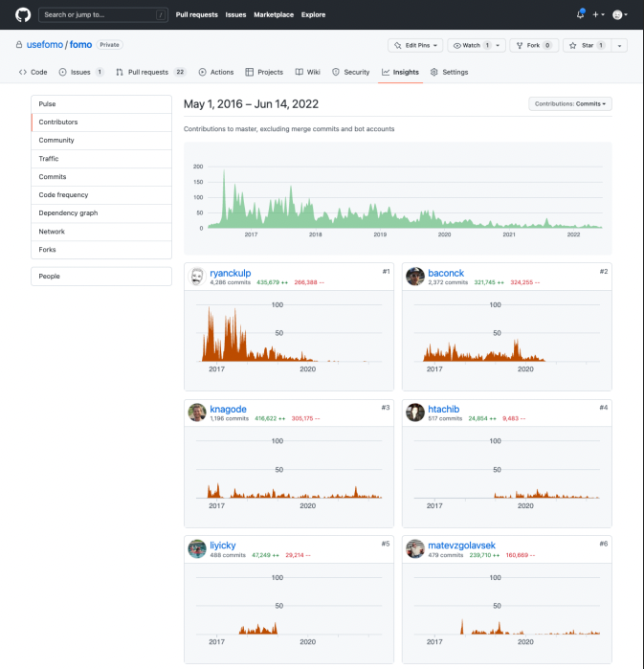The height and width of the screenshot is (669, 644).
Task: Open matevzgolavsek's 479 commits link
Action: [x=446, y=555]
